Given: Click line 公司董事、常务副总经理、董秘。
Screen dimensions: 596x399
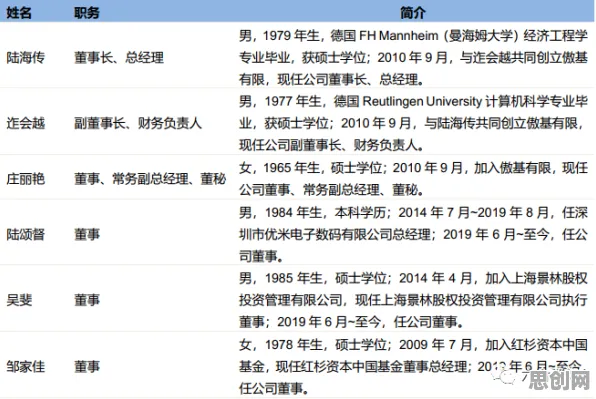Looking at the screenshot, I should (x=331, y=190).
